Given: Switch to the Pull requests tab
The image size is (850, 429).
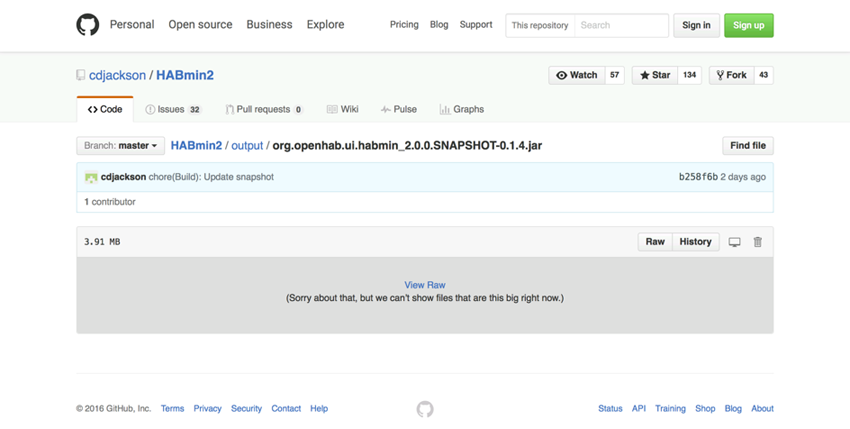Looking at the screenshot, I should [x=264, y=109].
